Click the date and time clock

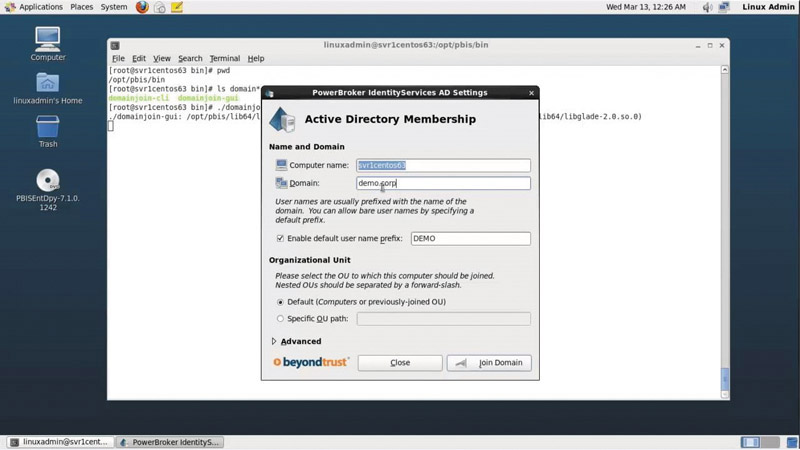click(x=646, y=7)
